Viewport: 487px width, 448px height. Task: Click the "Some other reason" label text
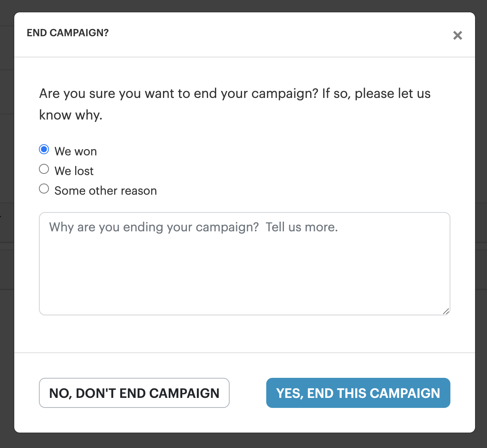tap(106, 191)
